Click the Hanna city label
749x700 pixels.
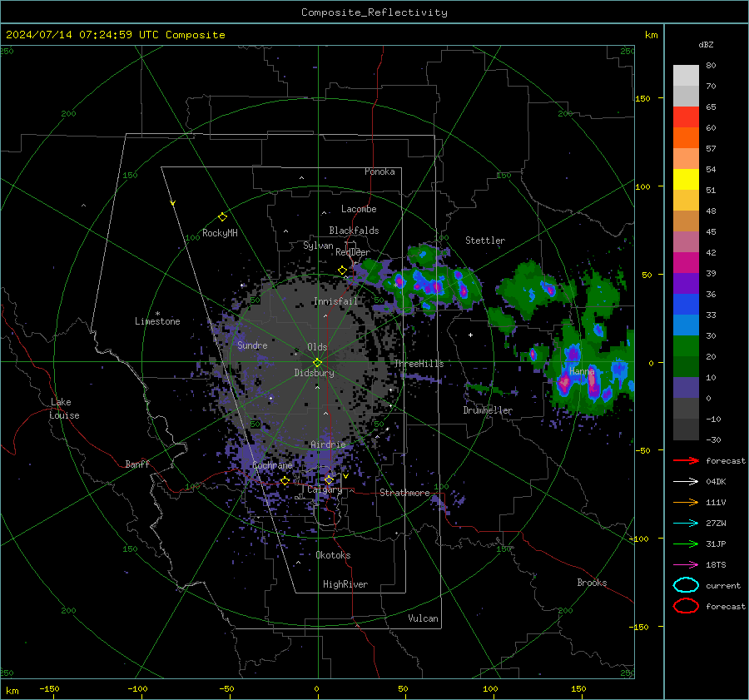coord(582,371)
